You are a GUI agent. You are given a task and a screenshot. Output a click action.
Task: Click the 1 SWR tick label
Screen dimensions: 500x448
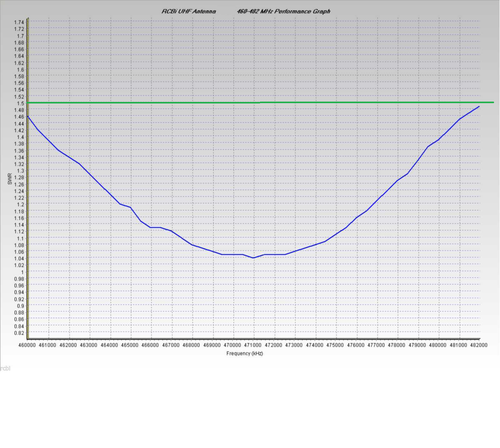23,272
